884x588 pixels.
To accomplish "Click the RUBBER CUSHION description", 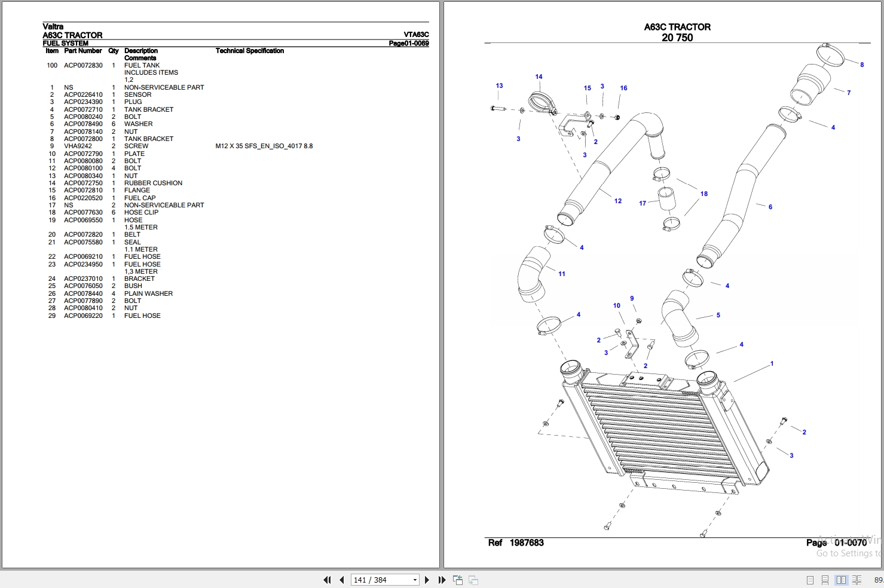I will click(x=153, y=183).
